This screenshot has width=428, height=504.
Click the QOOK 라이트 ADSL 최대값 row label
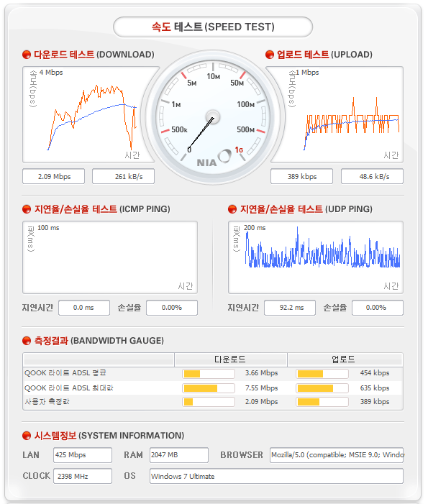pos(69,388)
